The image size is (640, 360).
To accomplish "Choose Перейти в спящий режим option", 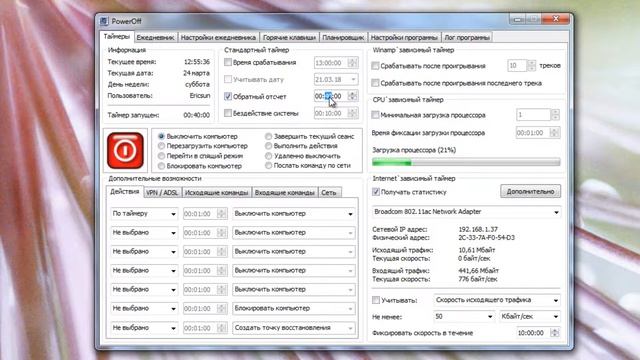I will 162,156.
